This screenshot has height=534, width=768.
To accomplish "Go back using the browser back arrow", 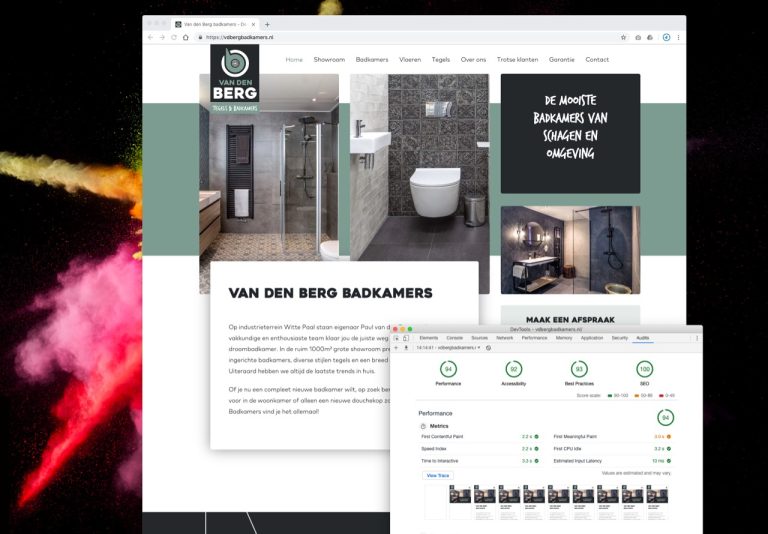I will click(150, 37).
